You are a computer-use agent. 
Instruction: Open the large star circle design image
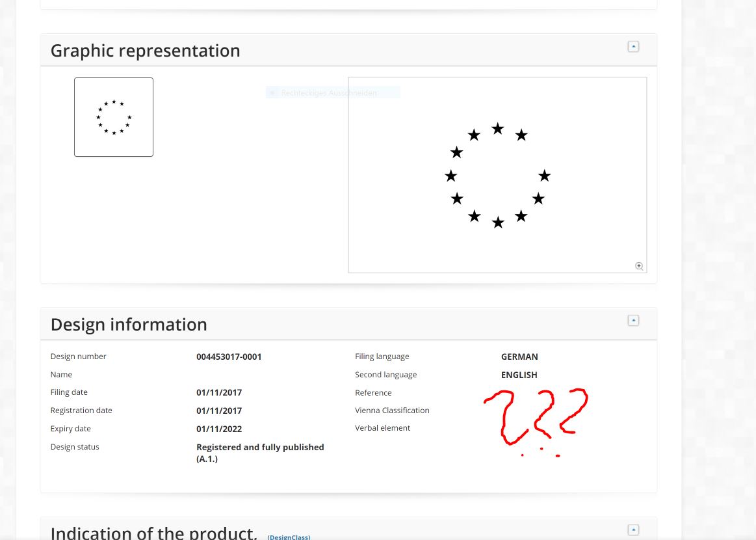497,175
